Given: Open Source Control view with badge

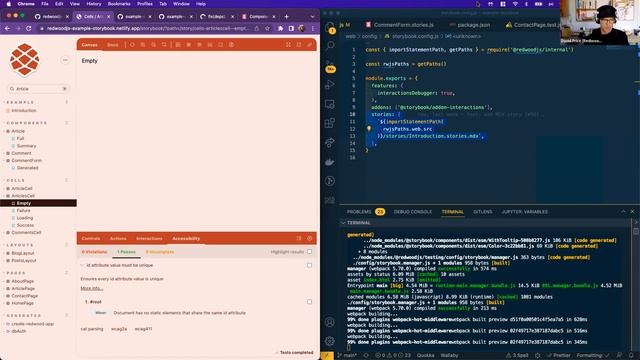Looking at the screenshot, I should [x=330, y=67].
